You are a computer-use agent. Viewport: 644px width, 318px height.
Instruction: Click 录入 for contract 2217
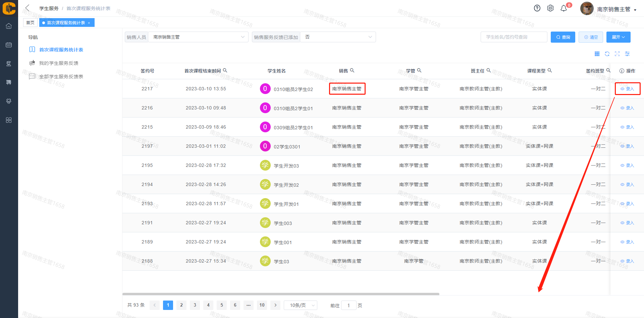click(x=627, y=89)
